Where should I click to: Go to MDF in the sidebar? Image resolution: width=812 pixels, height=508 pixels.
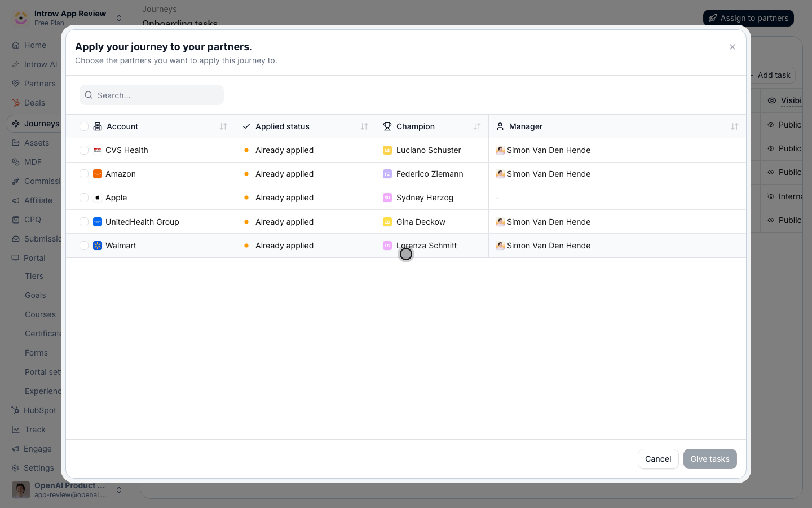[34, 162]
